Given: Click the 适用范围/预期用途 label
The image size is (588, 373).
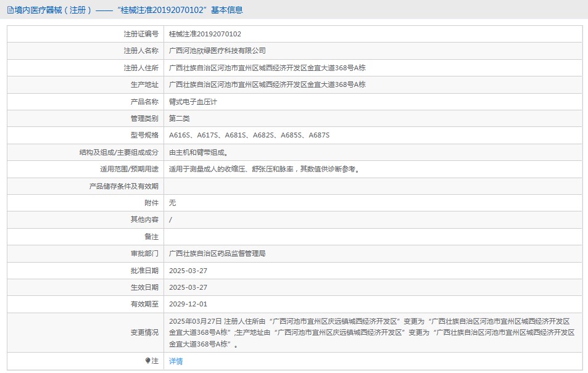Looking at the screenshot, I should [x=129, y=169].
